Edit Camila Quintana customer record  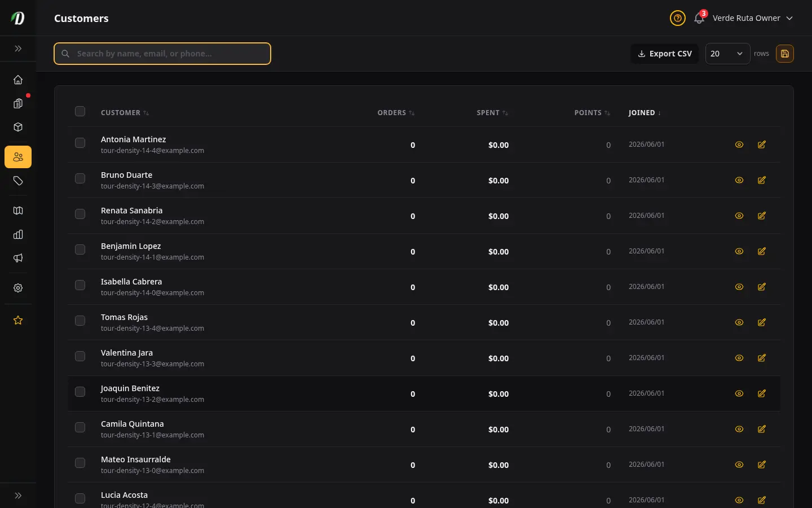(762, 429)
